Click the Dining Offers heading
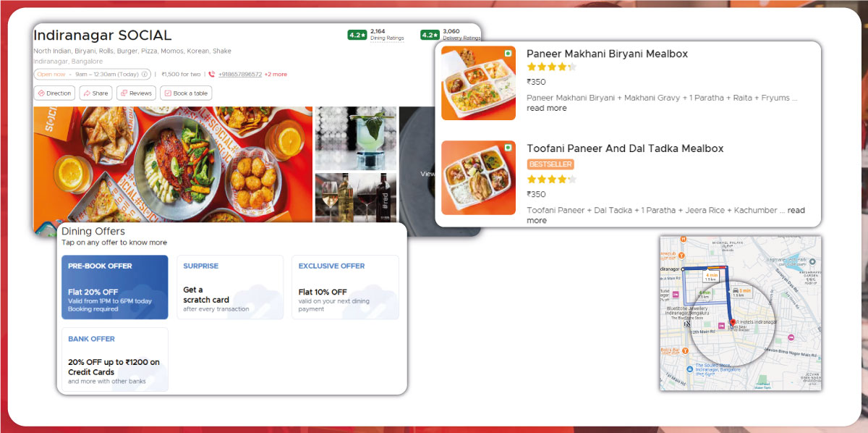The image size is (868, 433). pyautogui.click(x=93, y=231)
